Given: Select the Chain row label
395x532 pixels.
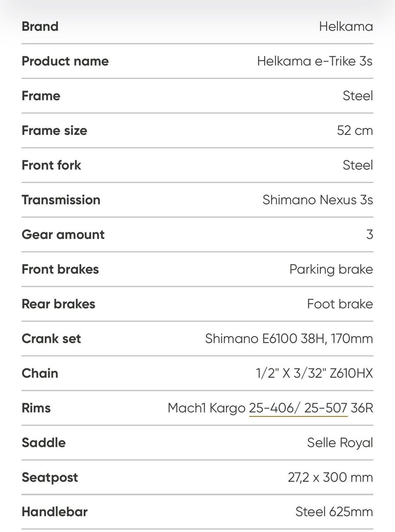Looking at the screenshot, I should 40,373.
